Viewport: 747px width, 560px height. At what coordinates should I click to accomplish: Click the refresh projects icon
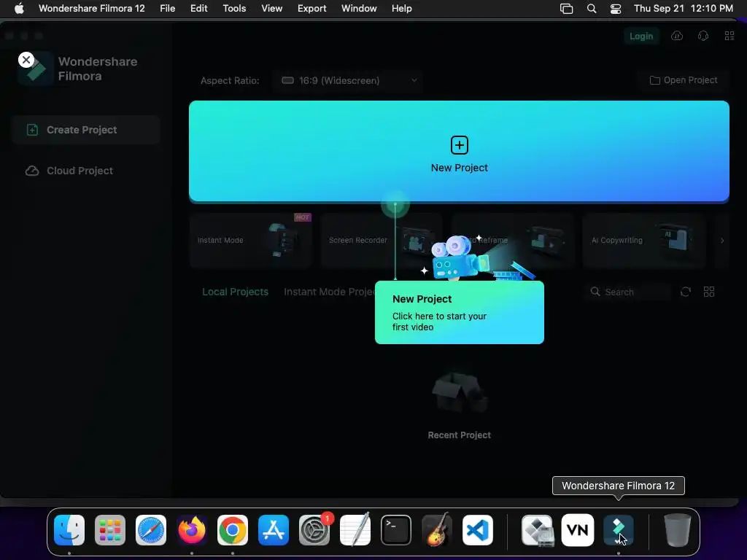tap(686, 292)
